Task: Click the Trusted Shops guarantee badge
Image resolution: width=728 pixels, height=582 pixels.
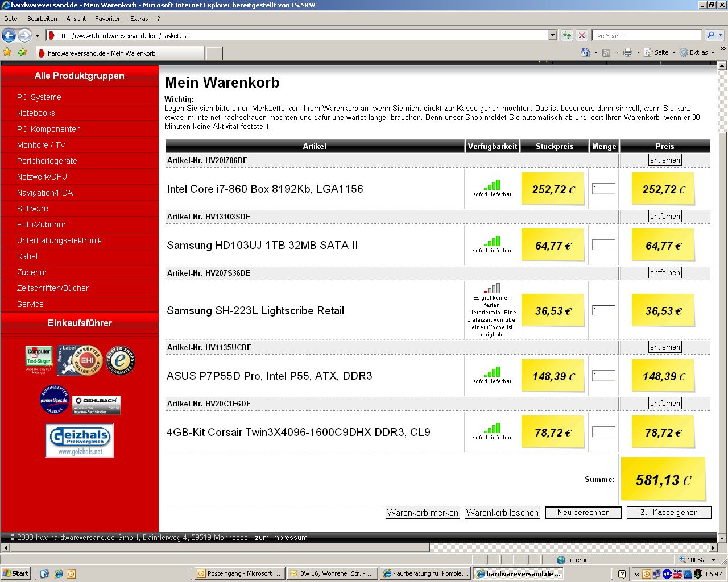Action: pyautogui.click(x=121, y=360)
